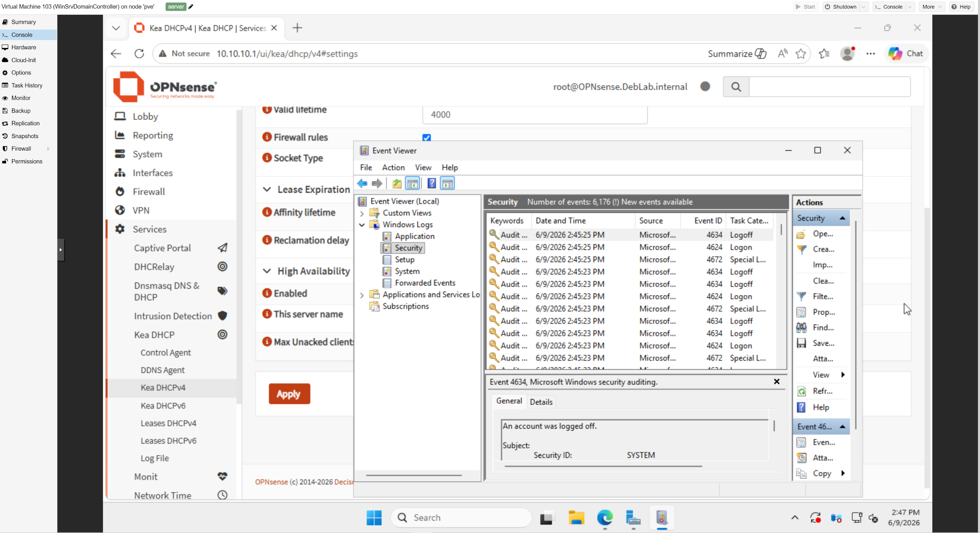Click the Refresh icon in Actions pane
Viewport: 980px width, 533px height.
801,391
